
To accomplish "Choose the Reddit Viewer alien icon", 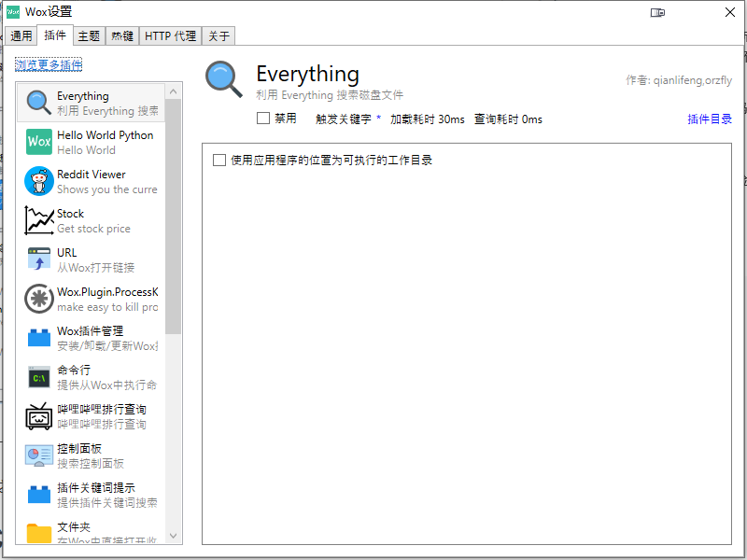I will pos(38,181).
